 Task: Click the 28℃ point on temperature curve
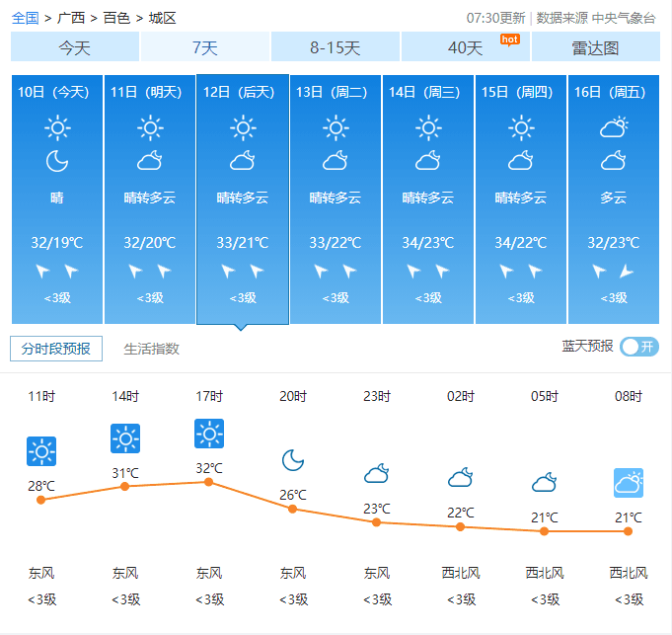tap(41, 500)
